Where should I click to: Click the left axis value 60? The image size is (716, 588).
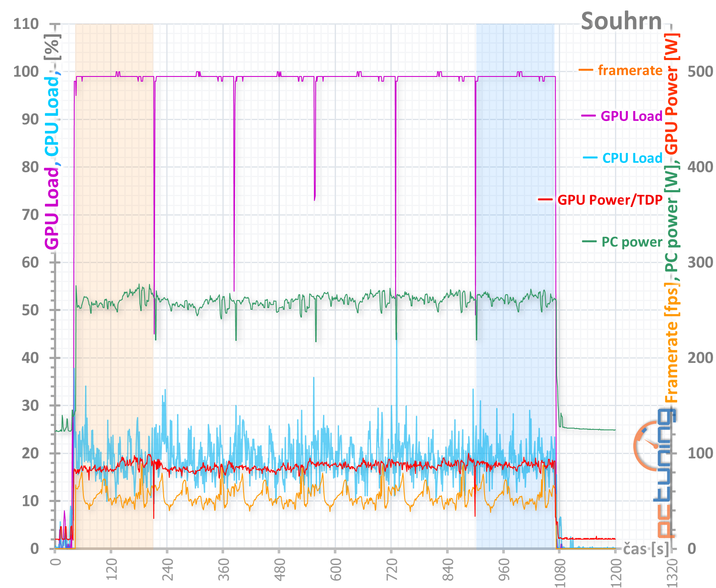click(x=30, y=262)
